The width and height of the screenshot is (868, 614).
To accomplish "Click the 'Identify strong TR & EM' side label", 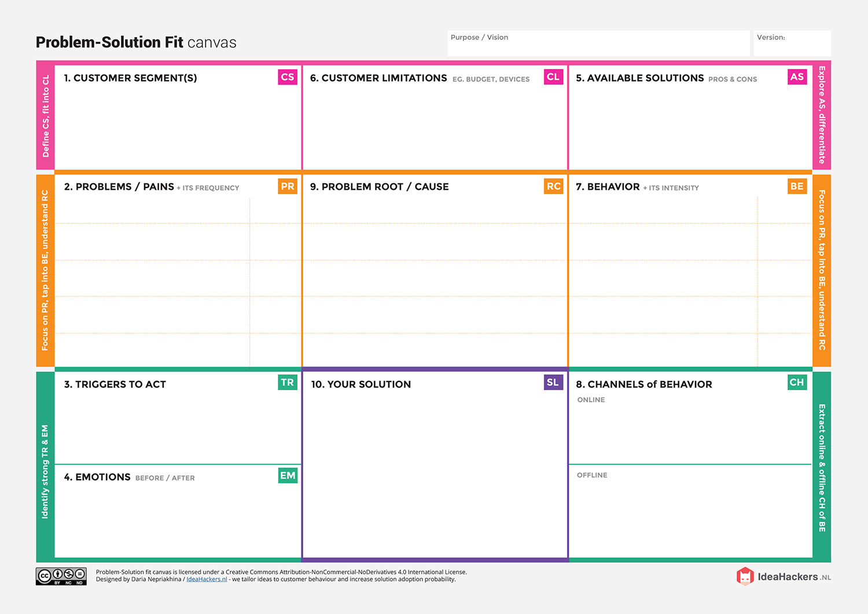I will pyautogui.click(x=45, y=472).
